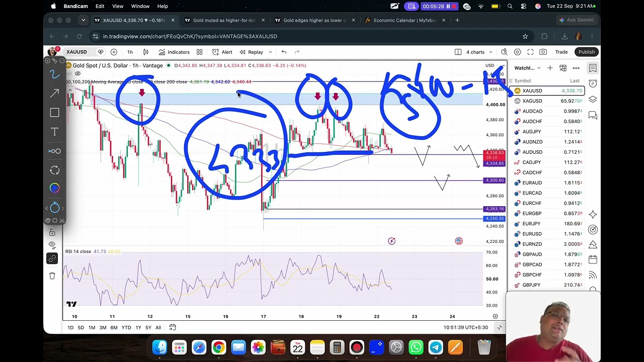Image resolution: width=644 pixels, height=362 pixels.
Task: Expand the Watchlist name dropdown
Action: click(527, 68)
